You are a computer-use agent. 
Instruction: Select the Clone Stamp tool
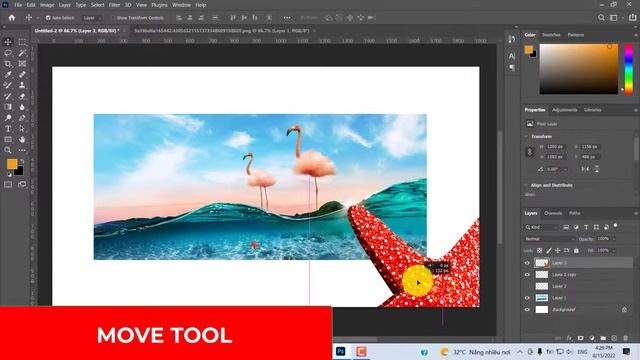(22, 85)
